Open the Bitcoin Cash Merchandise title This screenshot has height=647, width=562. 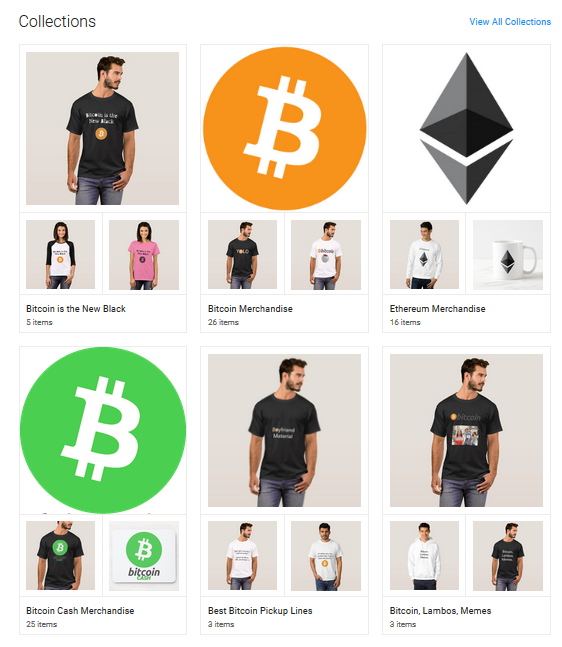click(80, 611)
